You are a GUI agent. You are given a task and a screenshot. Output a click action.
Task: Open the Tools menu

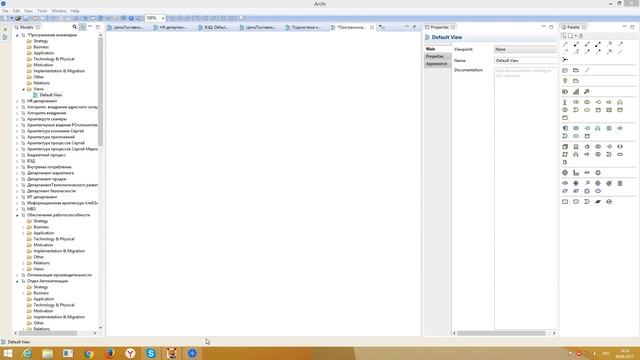[42, 11]
